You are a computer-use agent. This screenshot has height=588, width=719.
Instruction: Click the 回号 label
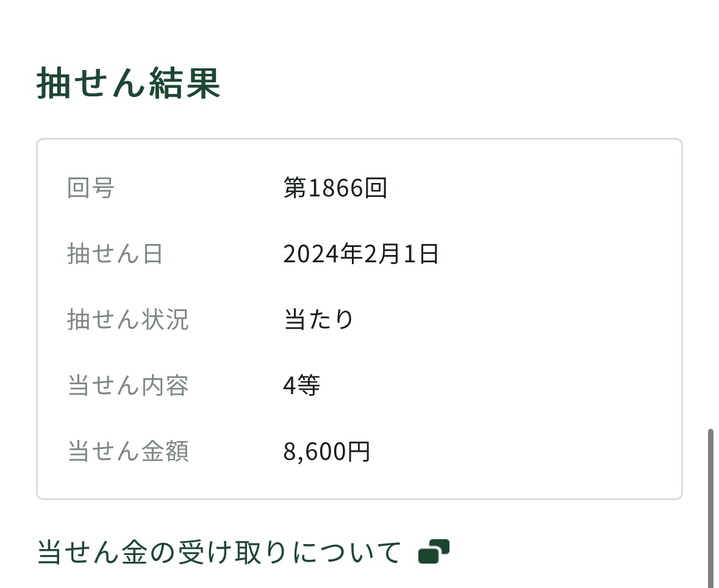(x=91, y=188)
